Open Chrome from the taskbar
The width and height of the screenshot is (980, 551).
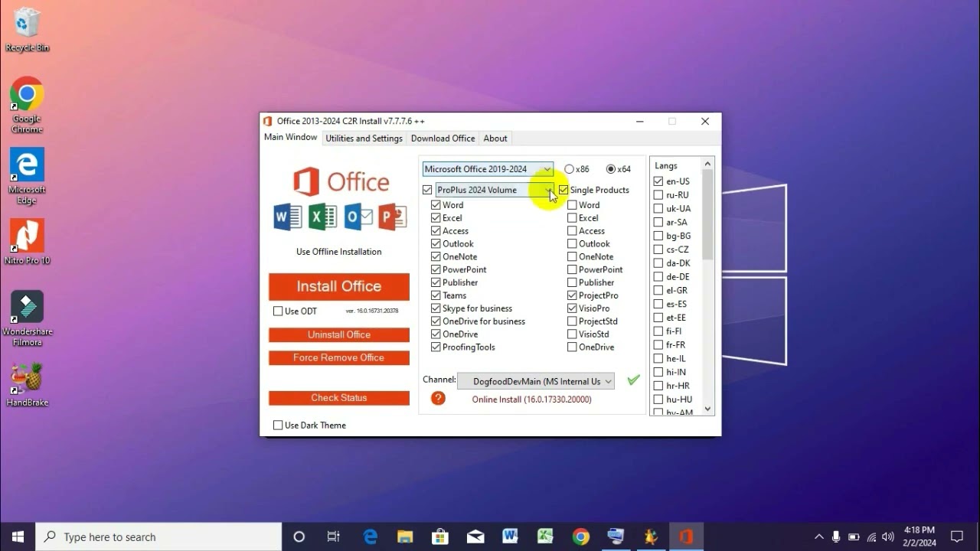[x=581, y=536]
